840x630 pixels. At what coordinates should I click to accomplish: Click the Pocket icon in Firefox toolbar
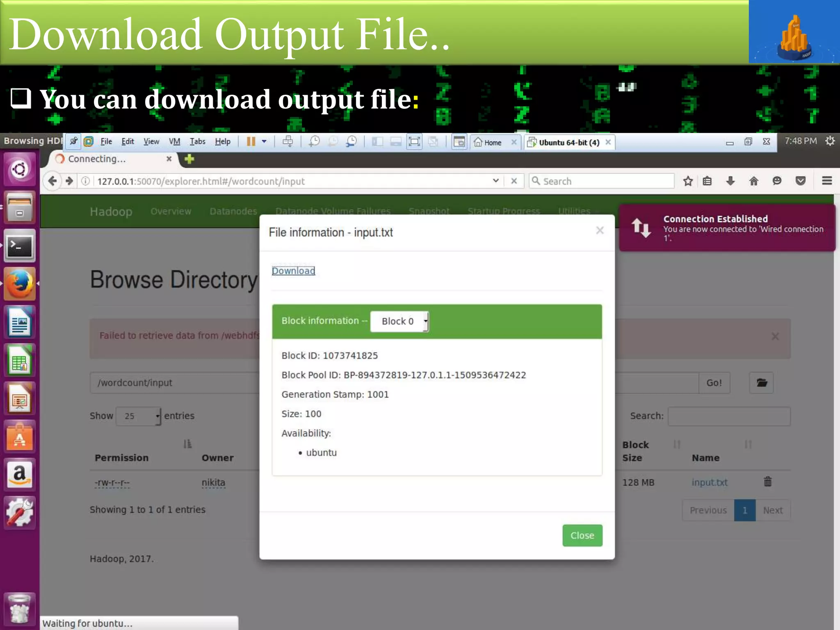(x=800, y=181)
